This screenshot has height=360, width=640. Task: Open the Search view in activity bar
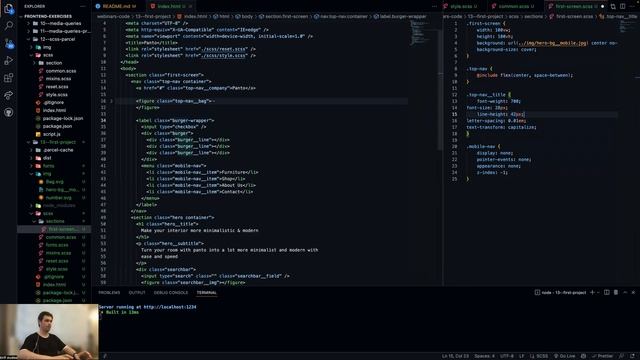8,26
